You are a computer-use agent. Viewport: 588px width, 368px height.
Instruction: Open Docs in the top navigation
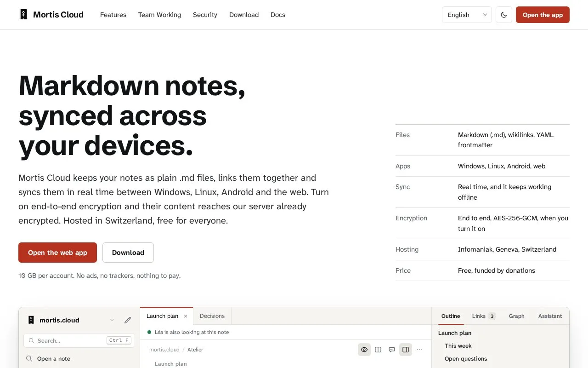(278, 15)
